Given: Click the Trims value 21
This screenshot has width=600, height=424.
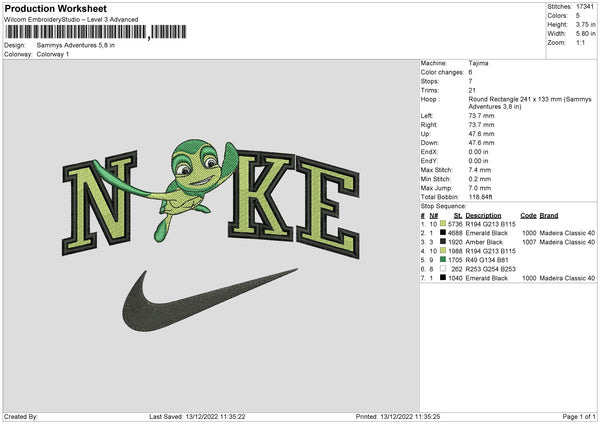Looking at the screenshot, I should tap(472, 90).
